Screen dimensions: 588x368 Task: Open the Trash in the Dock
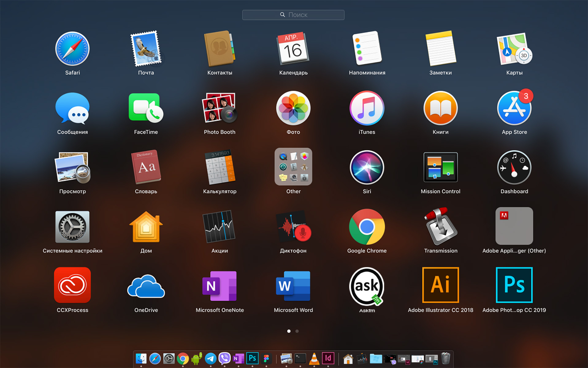[x=445, y=358]
